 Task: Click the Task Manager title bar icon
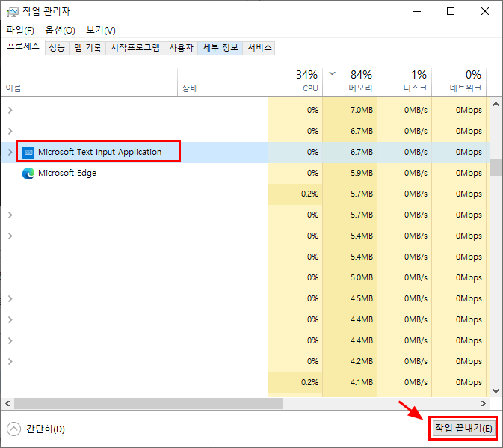[x=13, y=12]
